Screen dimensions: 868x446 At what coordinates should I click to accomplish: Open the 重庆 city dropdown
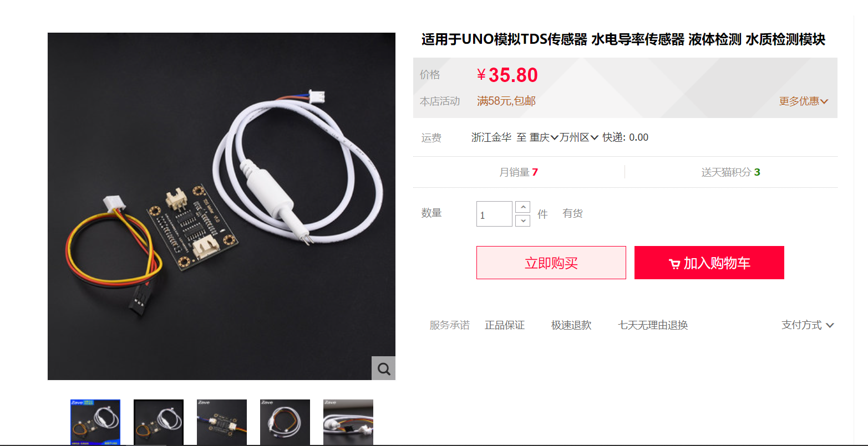tap(544, 137)
